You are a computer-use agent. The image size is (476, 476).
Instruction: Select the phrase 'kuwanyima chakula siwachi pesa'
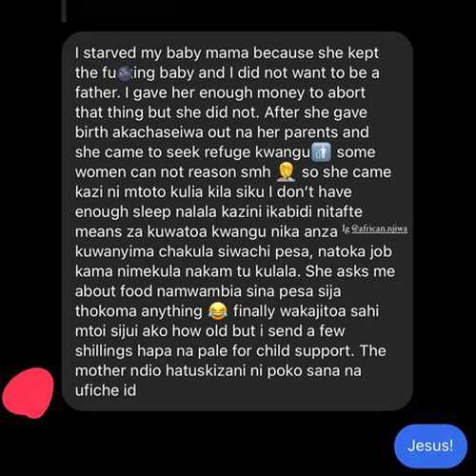(x=192, y=251)
